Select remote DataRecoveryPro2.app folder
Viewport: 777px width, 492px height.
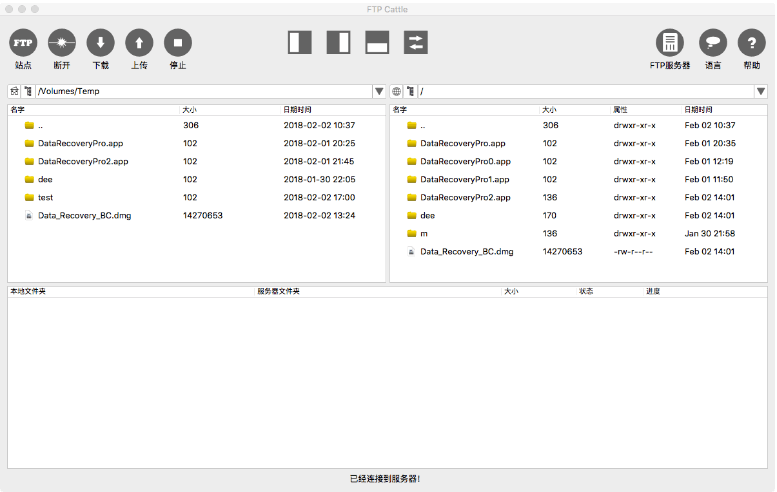click(579, 197)
